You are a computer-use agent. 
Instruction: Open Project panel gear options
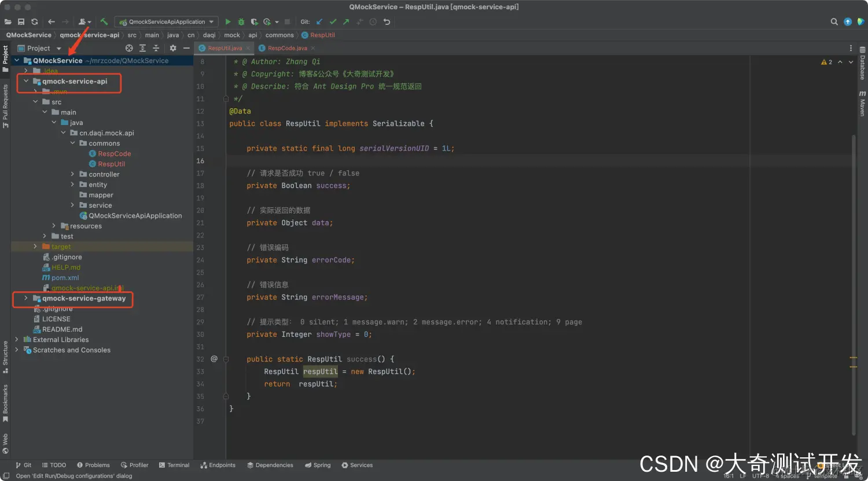pyautogui.click(x=172, y=48)
